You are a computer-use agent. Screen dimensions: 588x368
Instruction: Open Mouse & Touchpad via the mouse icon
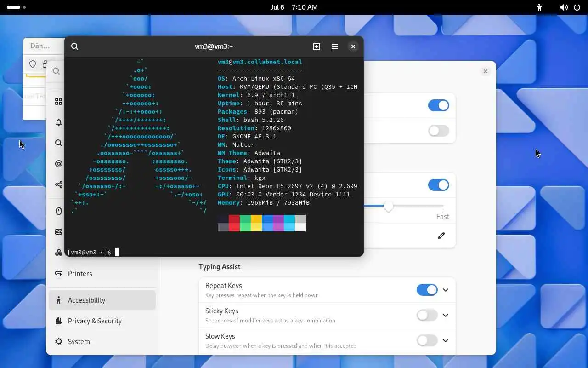click(x=59, y=211)
